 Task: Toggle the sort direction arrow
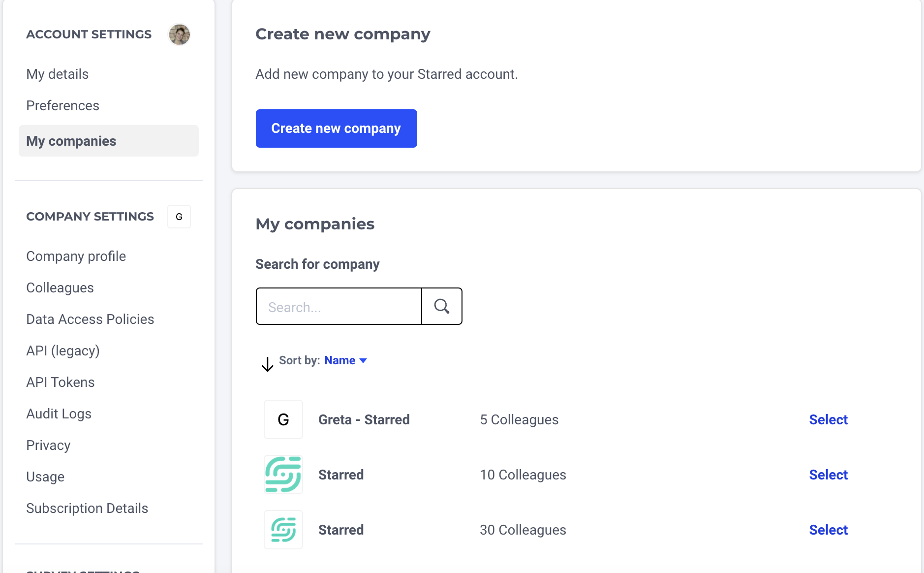coord(267,364)
